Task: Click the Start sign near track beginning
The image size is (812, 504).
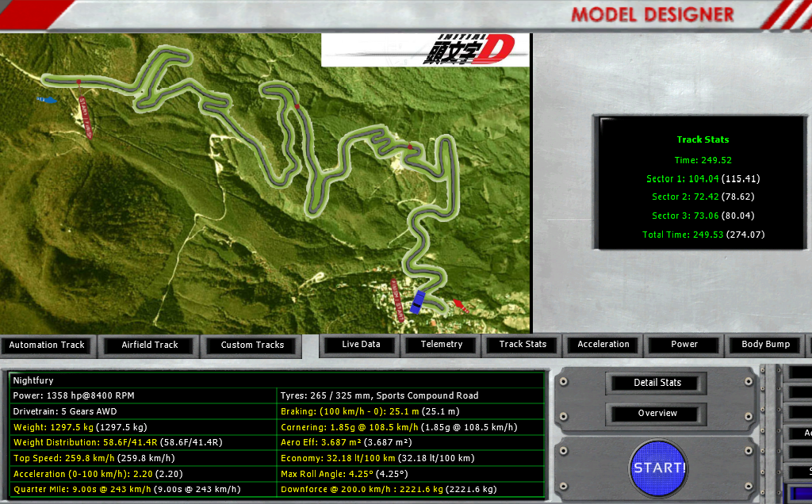Action: pos(86,117)
